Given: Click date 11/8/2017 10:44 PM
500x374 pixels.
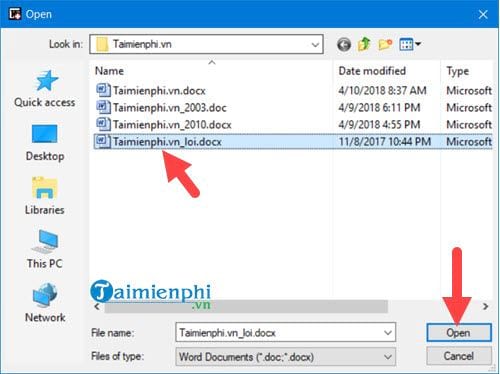Looking at the screenshot, I should tap(385, 141).
